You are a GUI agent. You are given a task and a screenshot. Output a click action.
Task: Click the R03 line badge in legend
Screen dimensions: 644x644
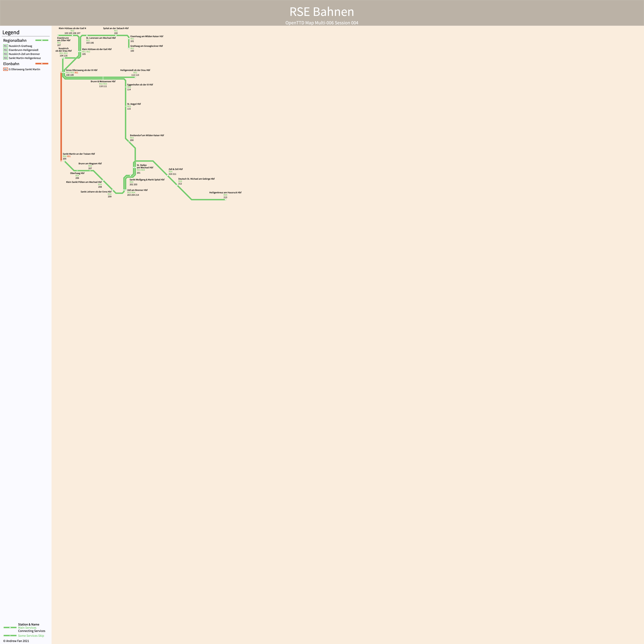point(6,54)
